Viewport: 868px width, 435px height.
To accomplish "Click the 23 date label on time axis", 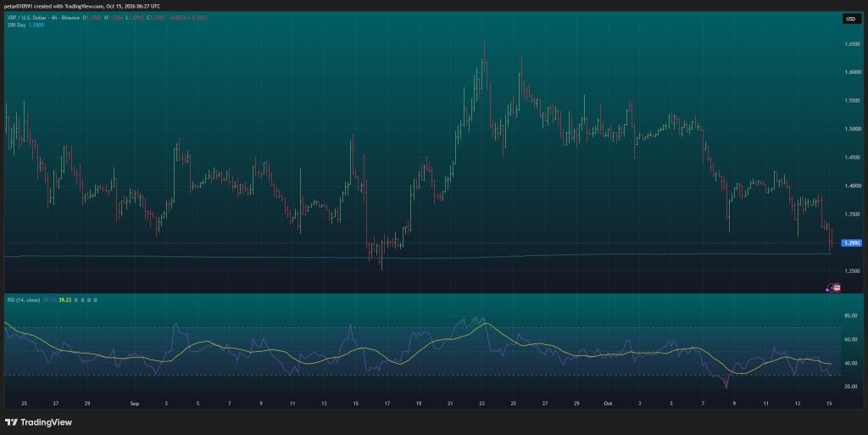I will [482, 404].
